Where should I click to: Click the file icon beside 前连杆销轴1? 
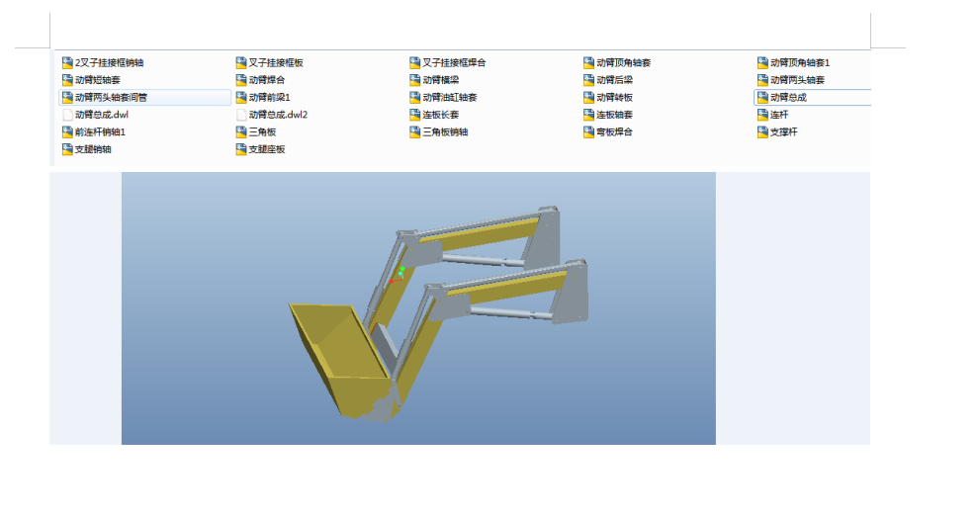(x=67, y=131)
